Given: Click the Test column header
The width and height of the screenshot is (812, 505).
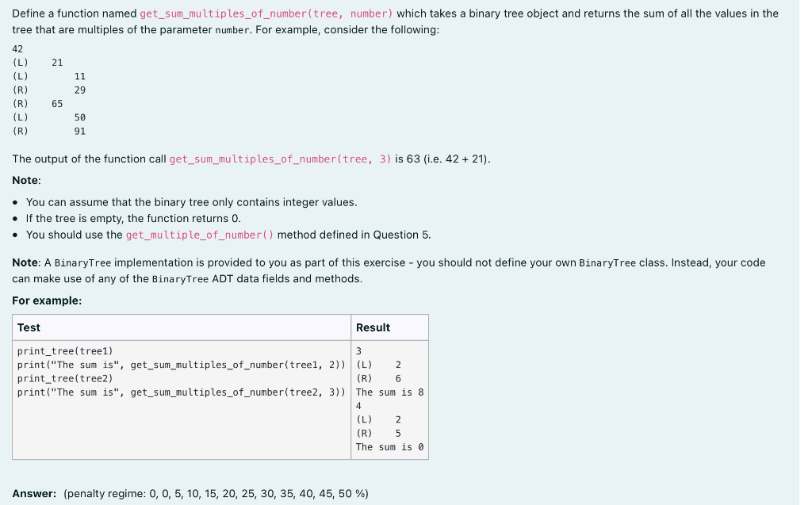Looking at the screenshot, I should tap(28, 327).
